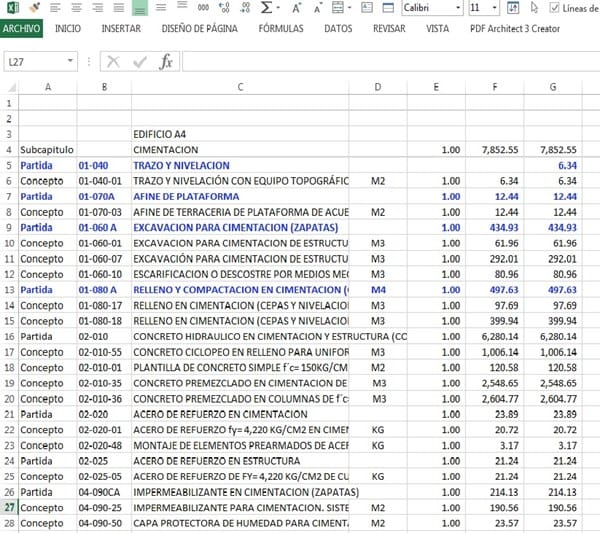
Task: Select row 13 header
Action: (10, 291)
